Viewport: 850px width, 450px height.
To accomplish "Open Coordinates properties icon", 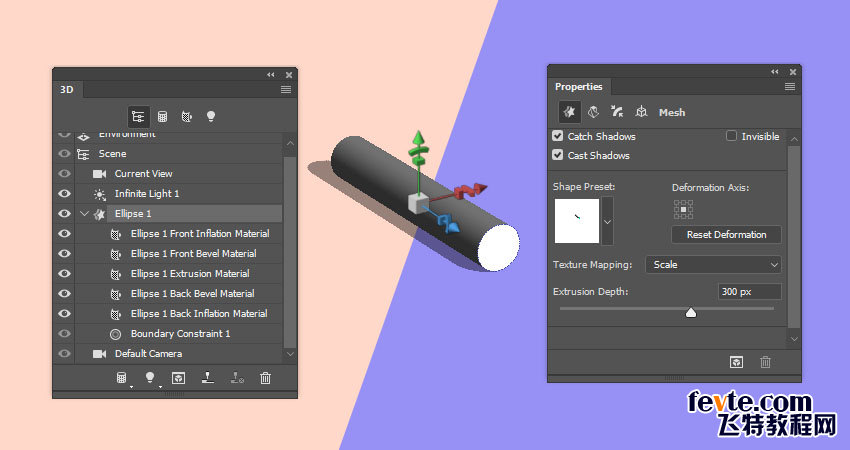I will (641, 112).
